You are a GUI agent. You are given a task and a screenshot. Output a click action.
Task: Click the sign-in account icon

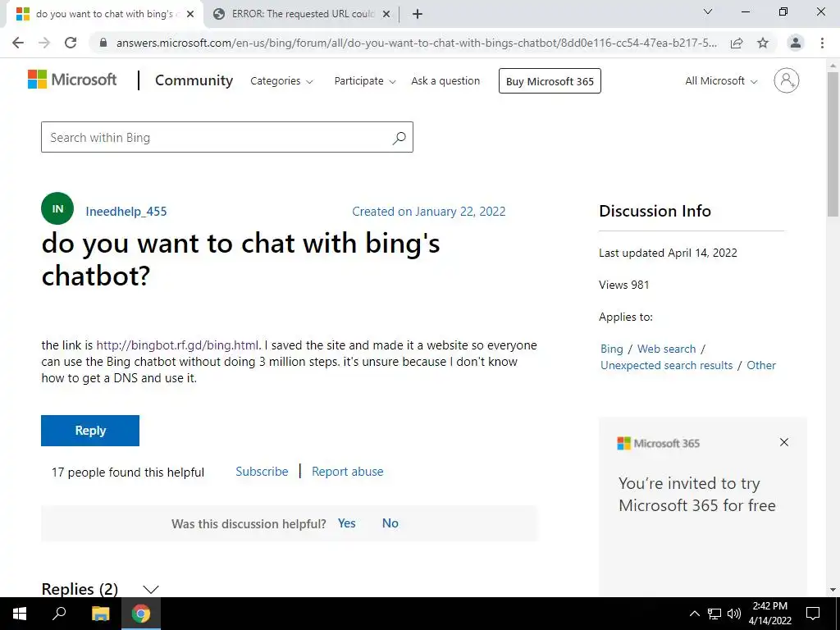pyautogui.click(x=786, y=80)
